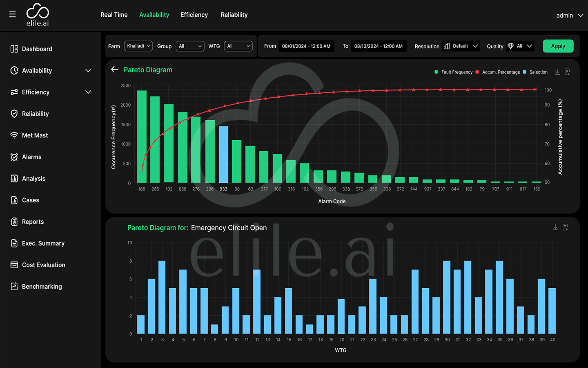Select the bar for alarm code 286
This screenshot has width=588, height=368.
(x=155, y=139)
